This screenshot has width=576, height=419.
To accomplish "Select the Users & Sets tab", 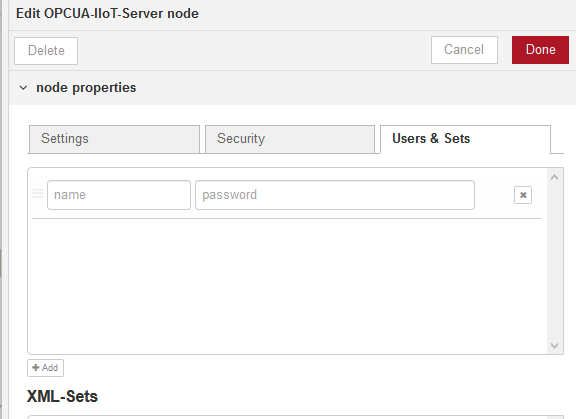I will [x=465, y=139].
